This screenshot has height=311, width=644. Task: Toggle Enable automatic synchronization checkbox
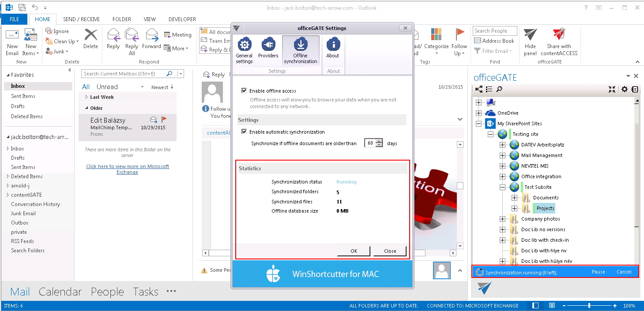click(x=244, y=131)
